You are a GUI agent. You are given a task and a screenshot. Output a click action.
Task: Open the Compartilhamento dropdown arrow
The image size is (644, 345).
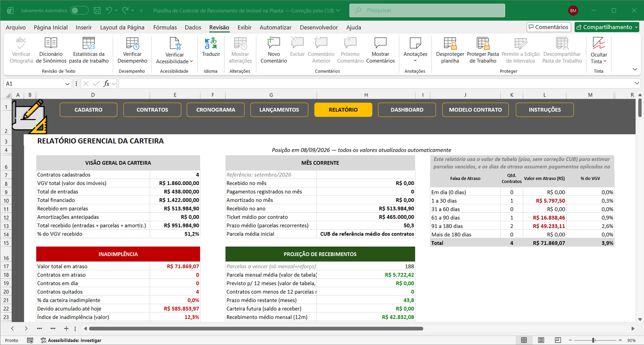[x=636, y=27]
